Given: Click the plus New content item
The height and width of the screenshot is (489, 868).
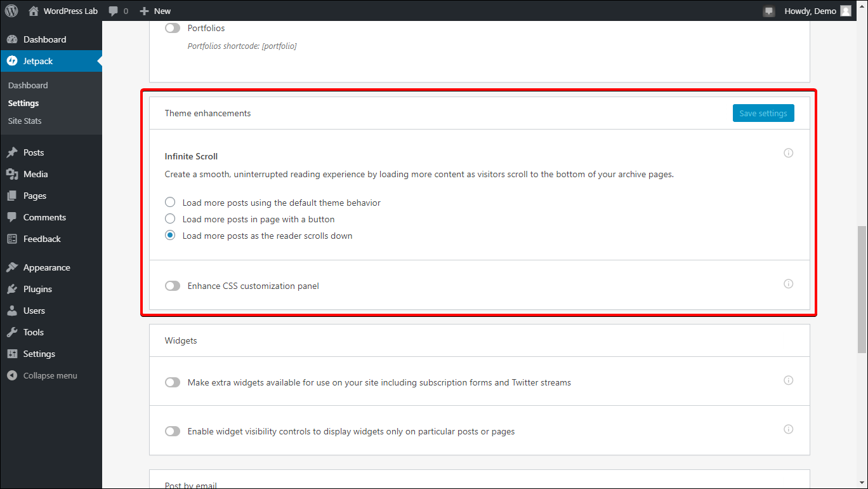Looking at the screenshot, I should pyautogui.click(x=155, y=11).
